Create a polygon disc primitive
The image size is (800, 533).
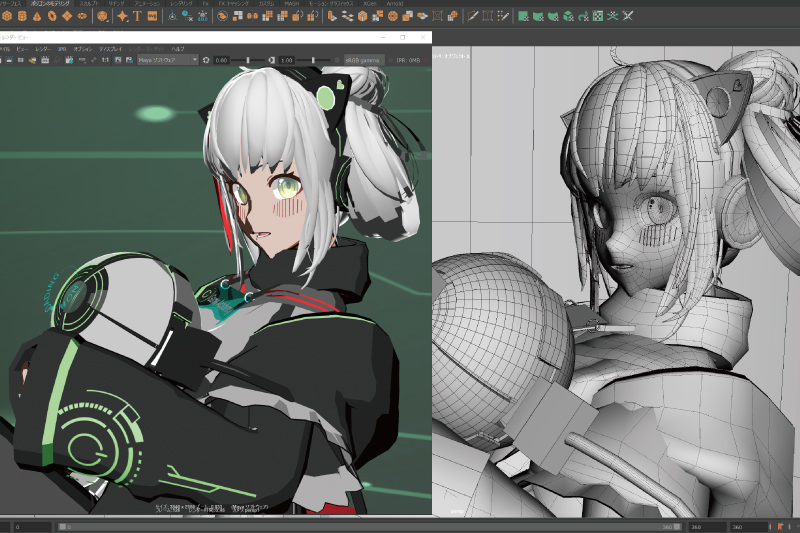82,16
